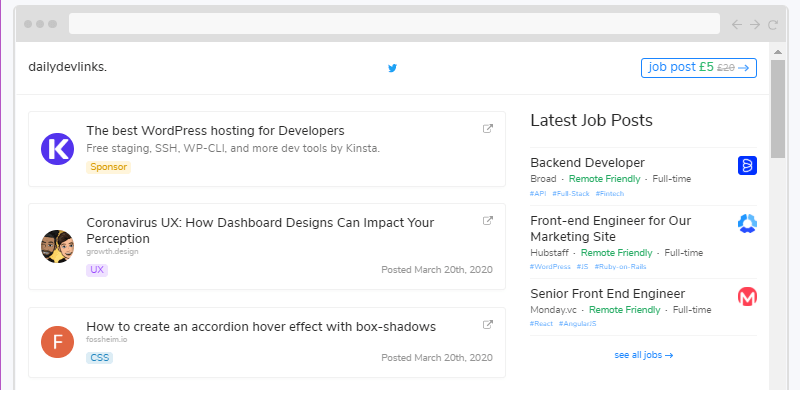800x400 pixels.
Task: Select the CSS tag label
Action: (x=99, y=357)
